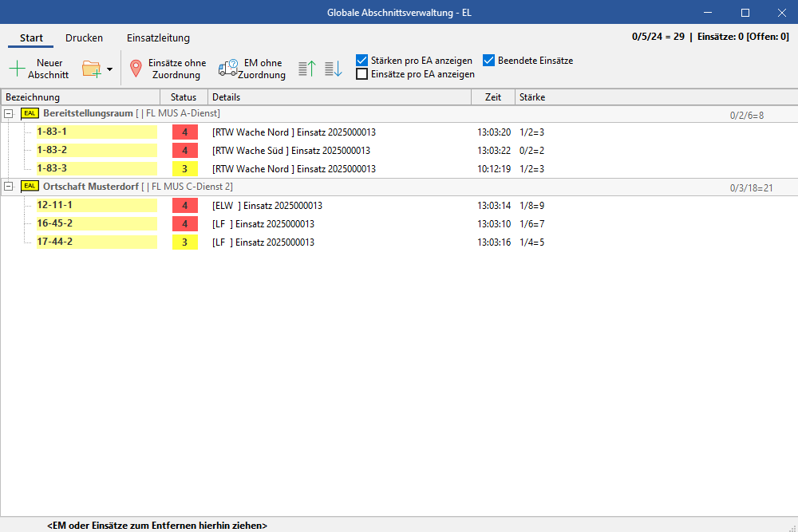The height and width of the screenshot is (532, 798).
Task: Sort by the Status column header
Action: pos(184,97)
